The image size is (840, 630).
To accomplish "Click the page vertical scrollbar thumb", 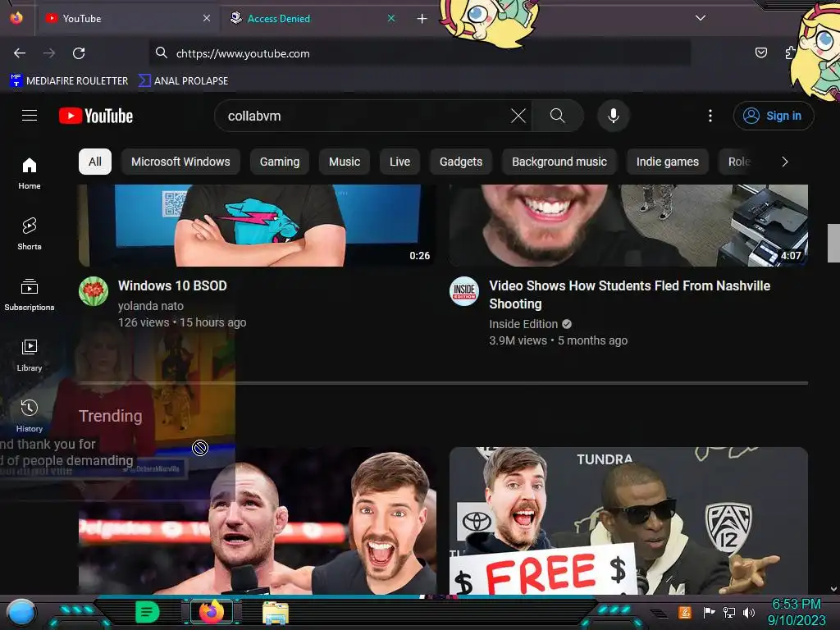I will [x=833, y=243].
